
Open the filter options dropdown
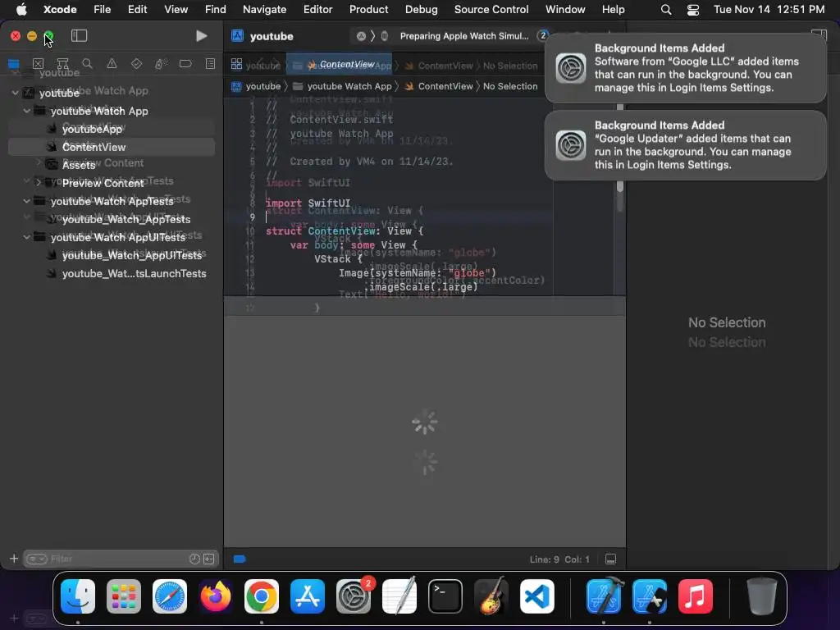(x=36, y=559)
